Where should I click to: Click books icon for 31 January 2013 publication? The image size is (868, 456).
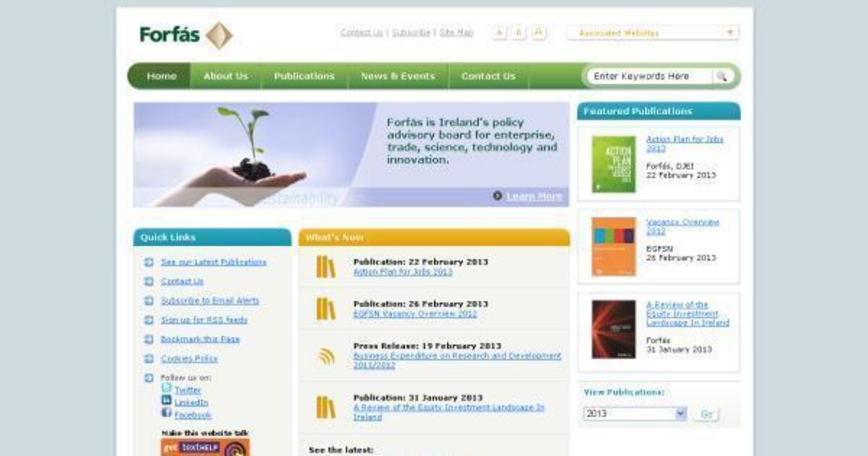(325, 407)
